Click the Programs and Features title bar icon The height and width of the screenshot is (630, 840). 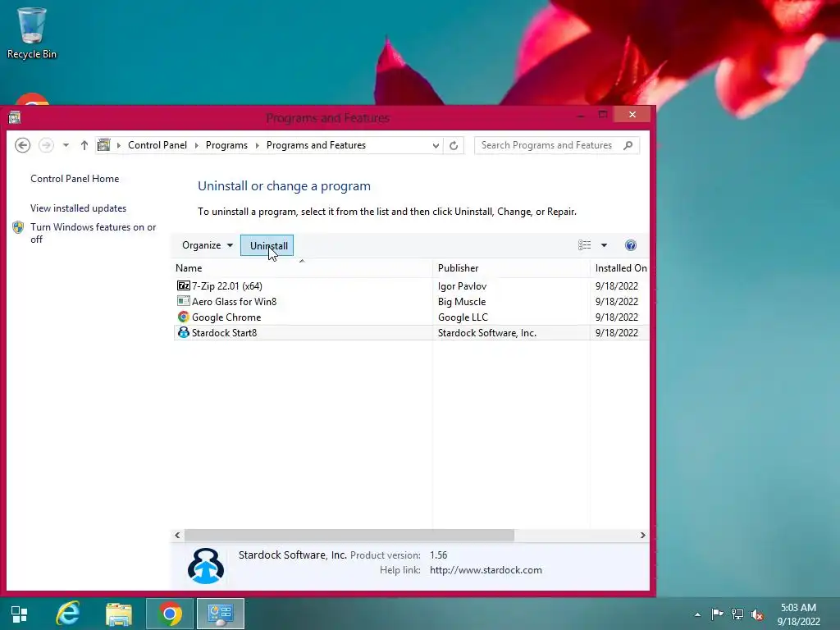coord(15,117)
